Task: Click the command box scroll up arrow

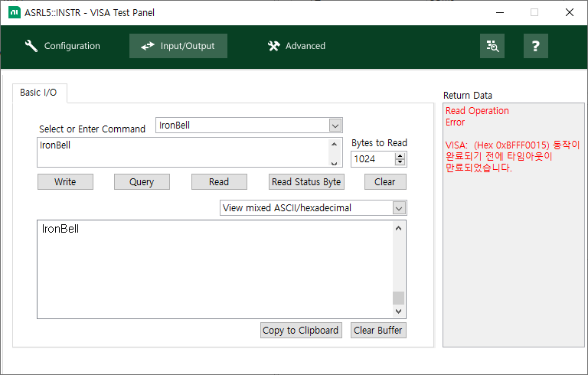Action: click(334, 144)
